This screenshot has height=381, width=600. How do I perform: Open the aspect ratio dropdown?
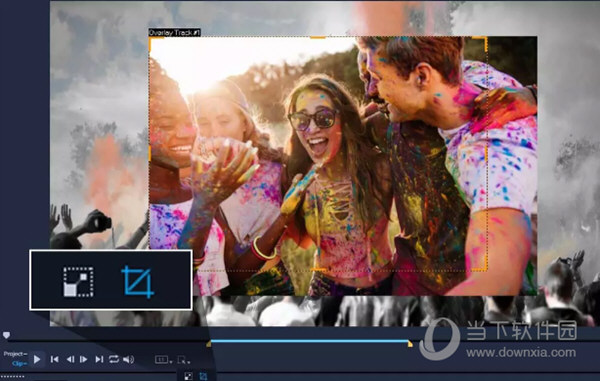point(163,360)
